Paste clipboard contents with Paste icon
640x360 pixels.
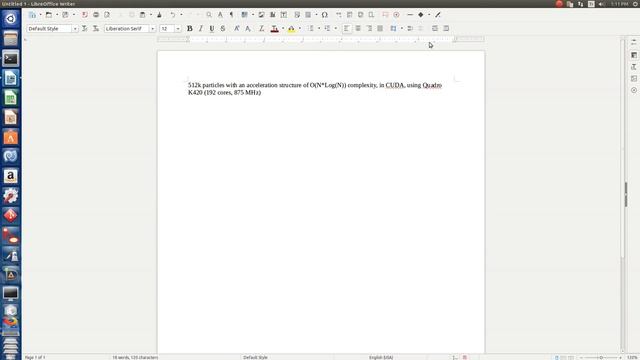[142, 15]
